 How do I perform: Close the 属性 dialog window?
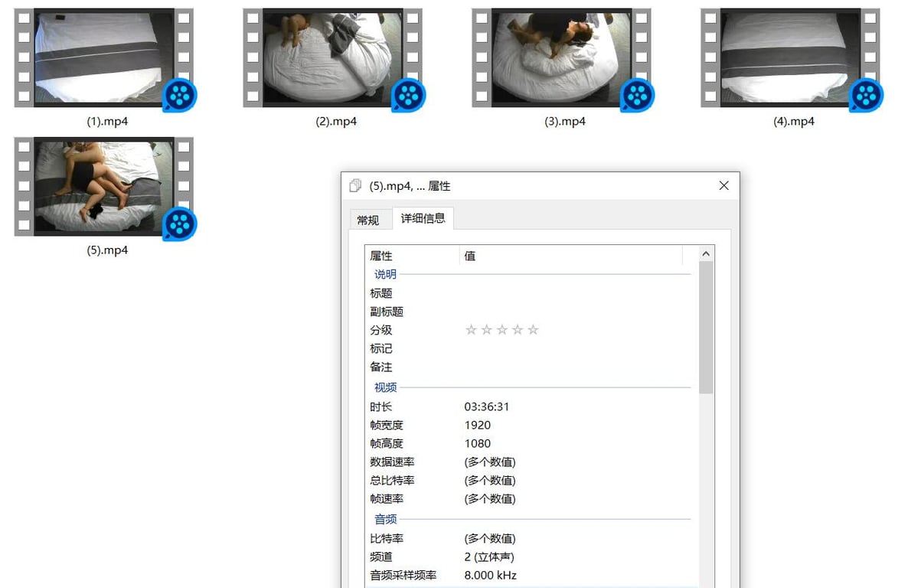click(x=723, y=185)
